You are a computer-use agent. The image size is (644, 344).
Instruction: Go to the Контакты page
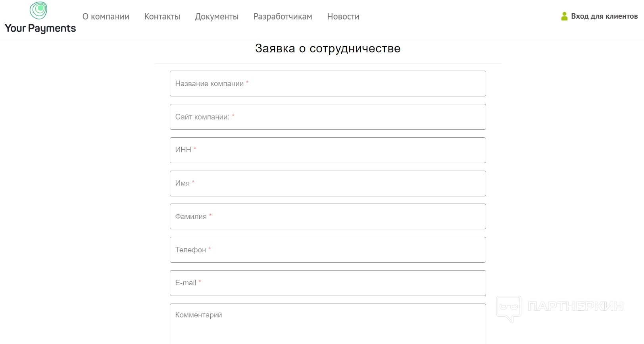tap(162, 17)
